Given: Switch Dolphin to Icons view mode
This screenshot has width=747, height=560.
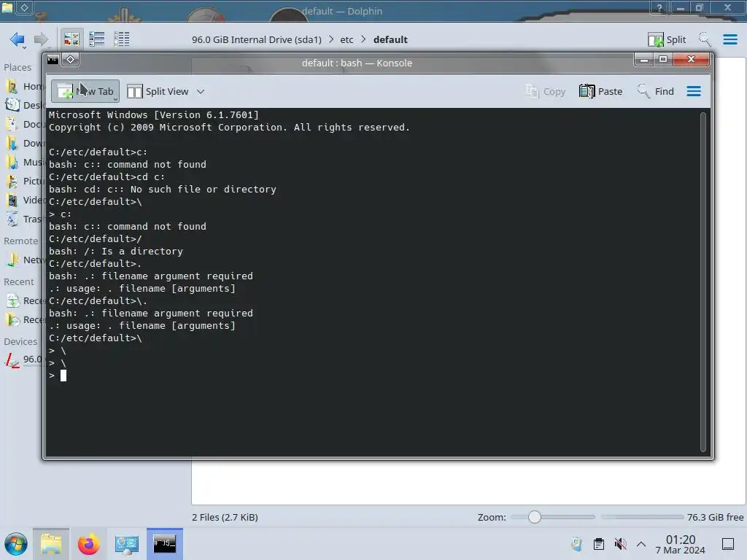Looking at the screenshot, I should coord(72,39).
